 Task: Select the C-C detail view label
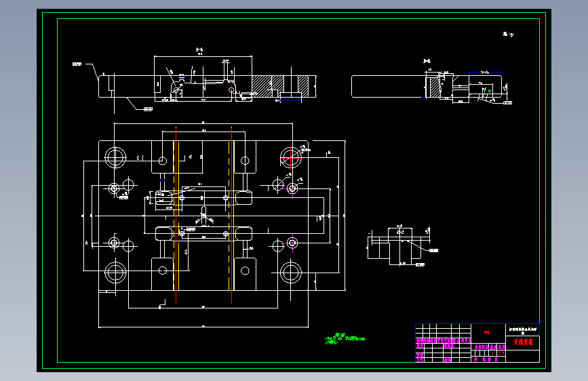[401, 232]
